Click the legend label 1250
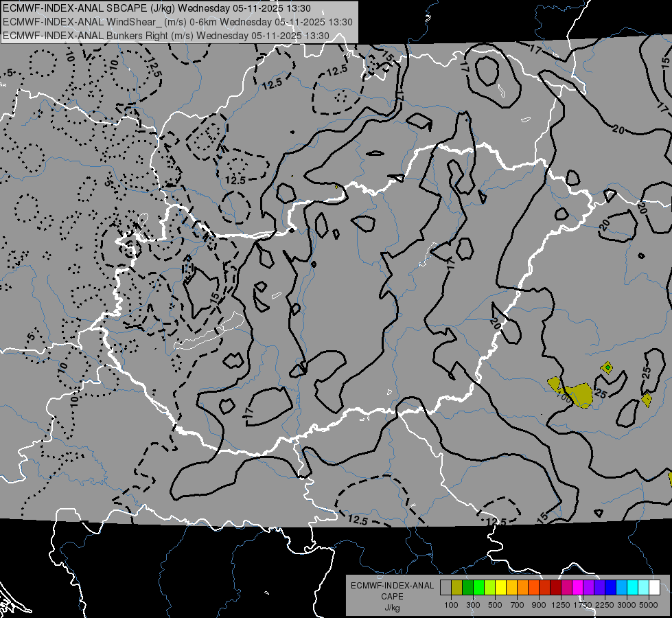 coord(561,605)
